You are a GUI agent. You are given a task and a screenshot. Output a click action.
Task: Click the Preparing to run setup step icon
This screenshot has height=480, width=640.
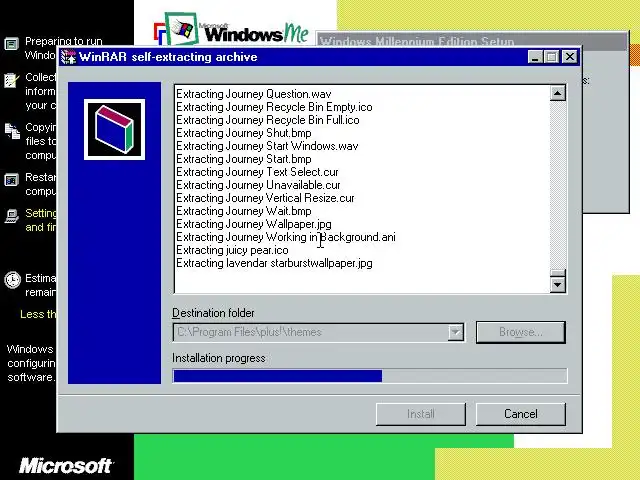(11, 44)
